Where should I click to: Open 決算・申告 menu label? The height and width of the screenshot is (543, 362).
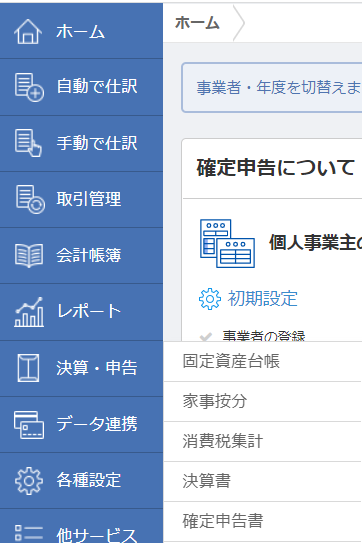(x=97, y=368)
